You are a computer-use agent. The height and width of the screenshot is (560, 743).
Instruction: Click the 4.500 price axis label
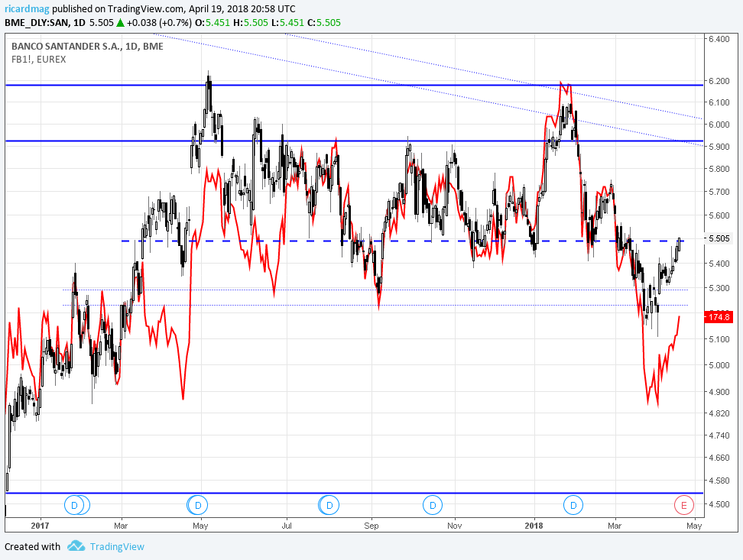coord(719,504)
